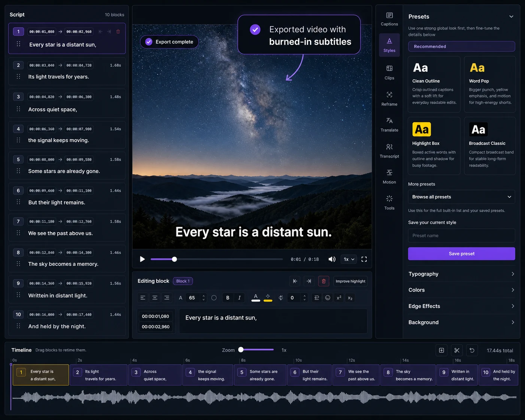
Task: Open the video preview in fullscreen
Action: tap(364, 259)
